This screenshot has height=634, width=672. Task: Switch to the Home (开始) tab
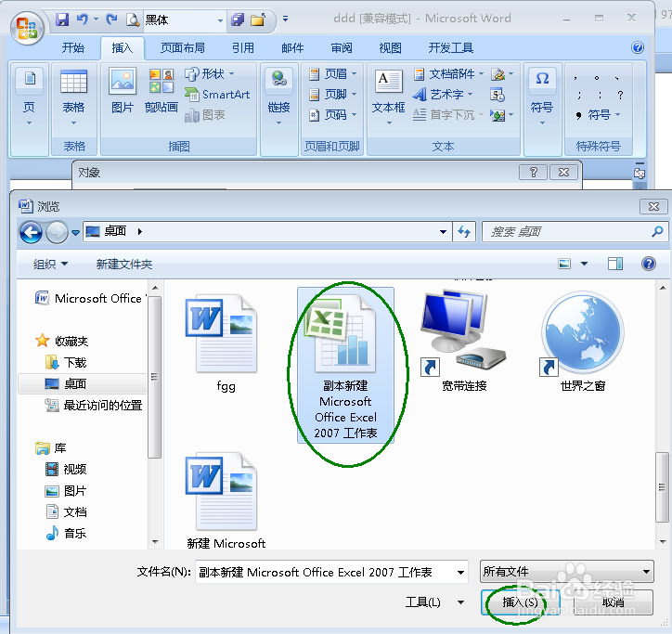click(72, 48)
